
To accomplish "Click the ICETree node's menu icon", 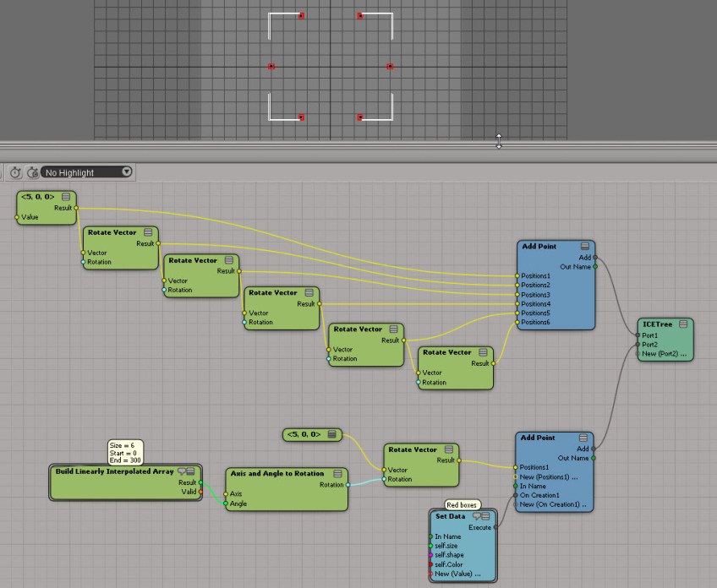I will [681, 324].
